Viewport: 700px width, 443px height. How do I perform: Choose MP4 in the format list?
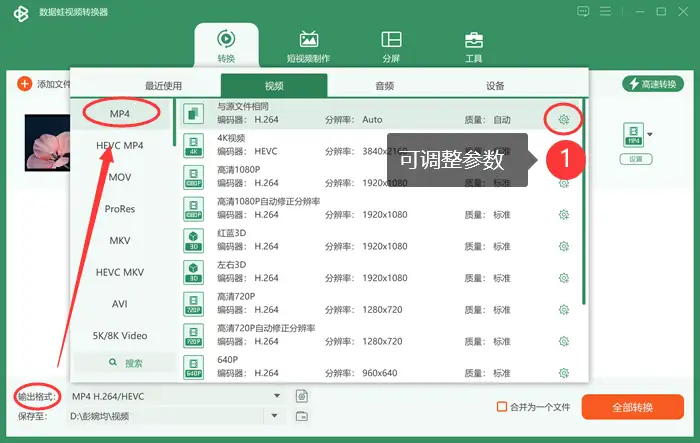pos(120,114)
